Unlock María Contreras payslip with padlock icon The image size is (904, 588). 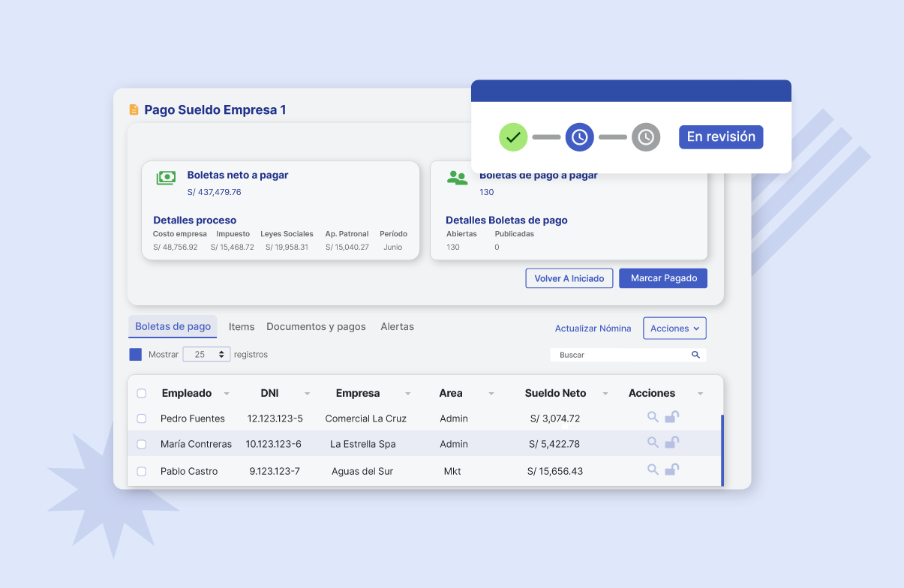pyautogui.click(x=672, y=442)
